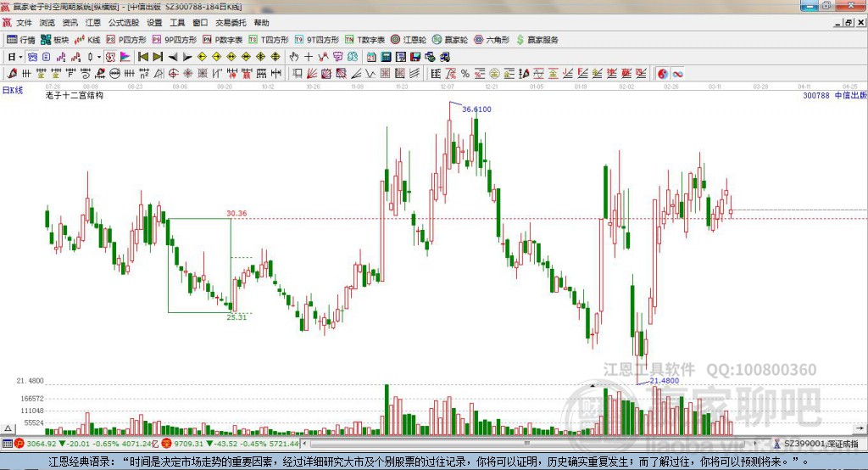Screen dimensions: 868x470
Task: Click the percent % tool icon
Action: click(x=465, y=73)
